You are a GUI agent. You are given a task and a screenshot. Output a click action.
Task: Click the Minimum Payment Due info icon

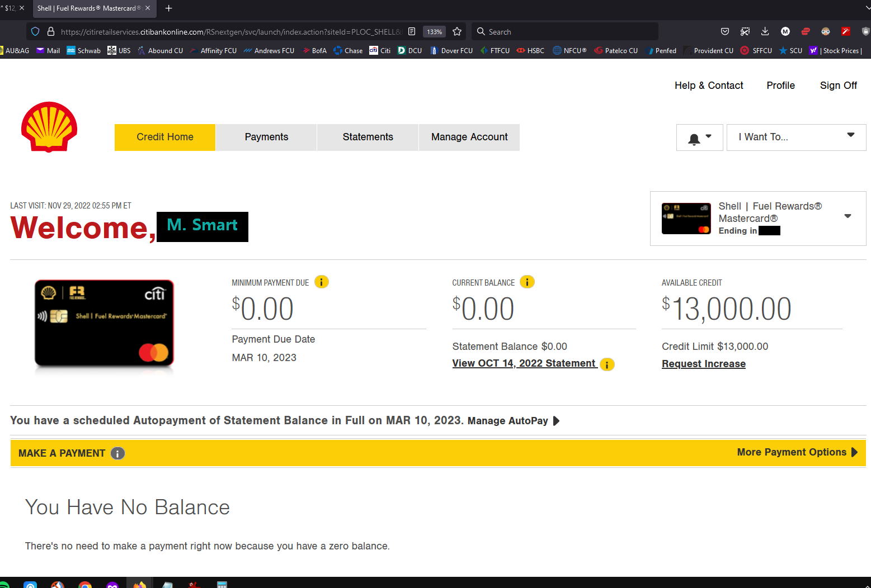(322, 282)
